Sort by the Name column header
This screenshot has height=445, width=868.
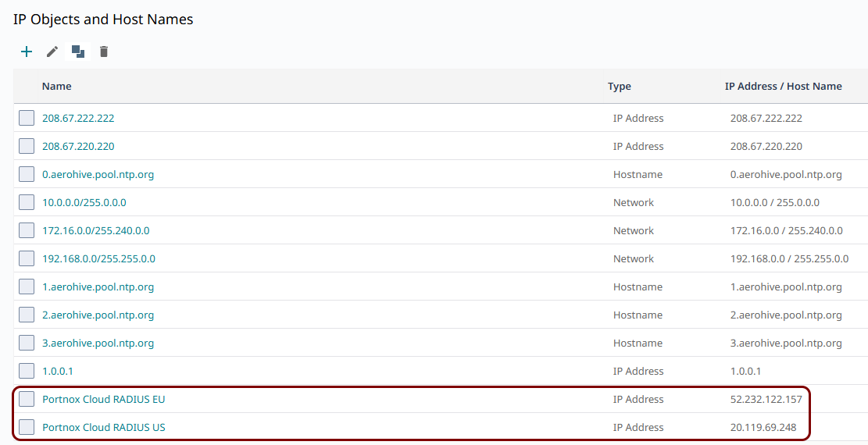click(x=56, y=87)
